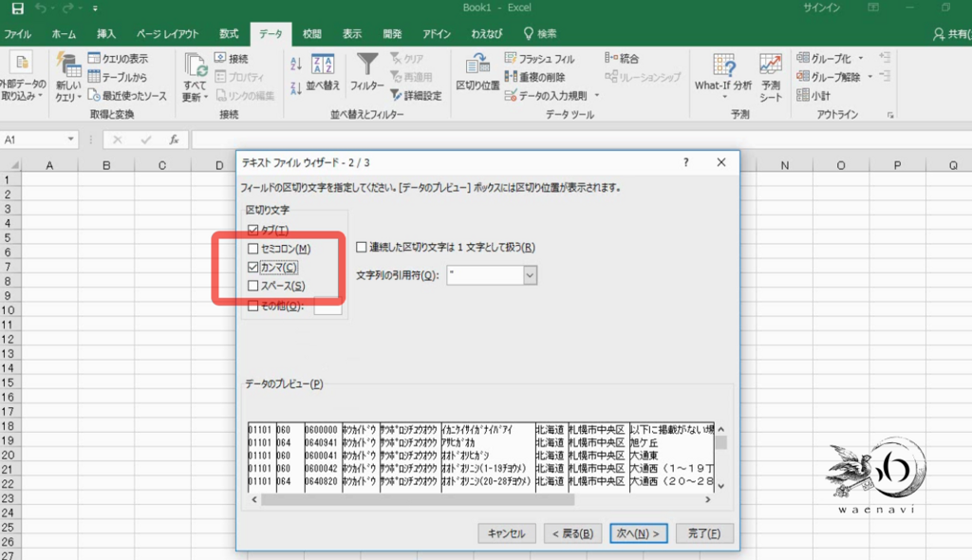Expand データの入力規則 dropdown arrow
The image size is (972, 560).
point(597,96)
